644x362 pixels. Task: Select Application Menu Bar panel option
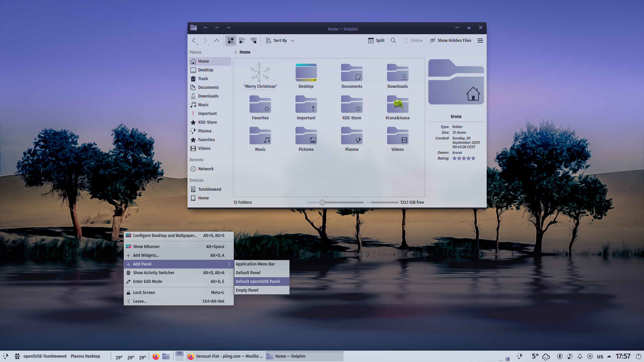[262, 264]
